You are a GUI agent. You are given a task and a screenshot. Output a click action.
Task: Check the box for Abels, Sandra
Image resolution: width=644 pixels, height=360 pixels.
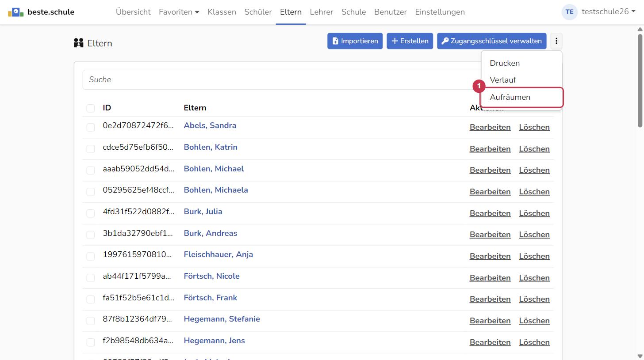91,127
